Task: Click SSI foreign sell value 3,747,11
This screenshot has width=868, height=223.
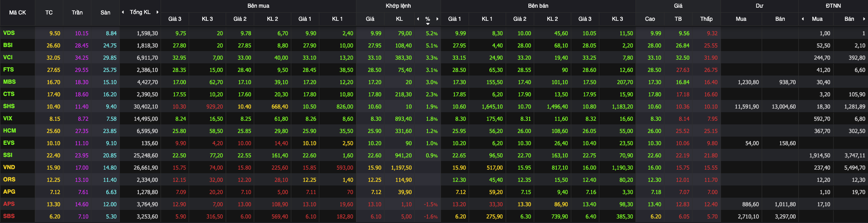Action: [854, 156]
